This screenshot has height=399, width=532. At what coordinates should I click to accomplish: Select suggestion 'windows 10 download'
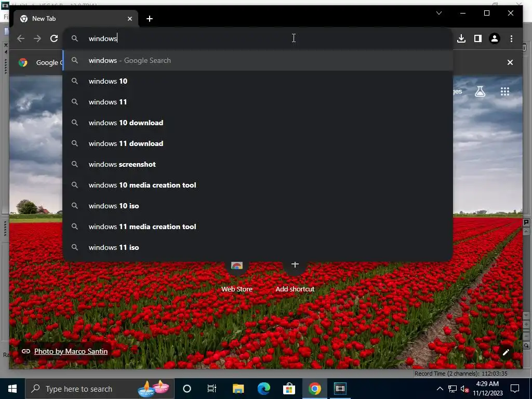click(x=258, y=123)
